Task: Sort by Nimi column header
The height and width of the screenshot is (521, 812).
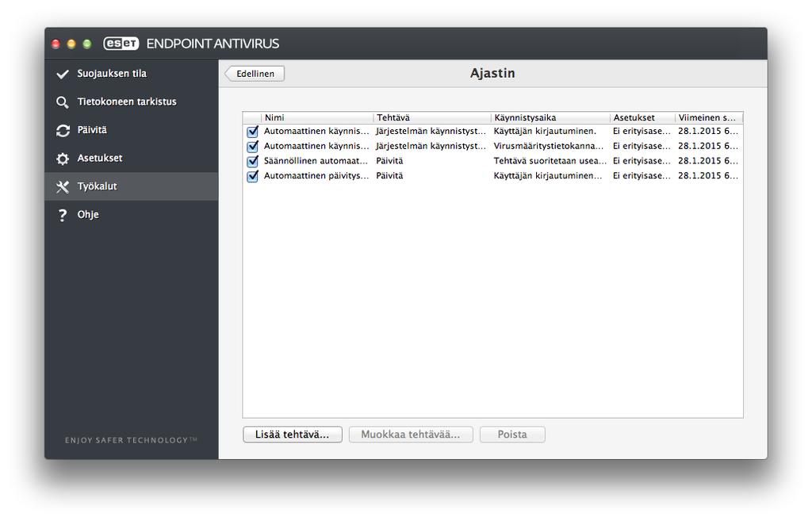Action: pyautogui.click(x=317, y=117)
